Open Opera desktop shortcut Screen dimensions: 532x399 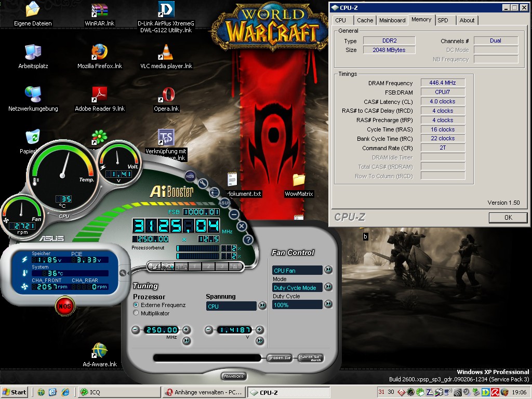(x=166, y=99)
